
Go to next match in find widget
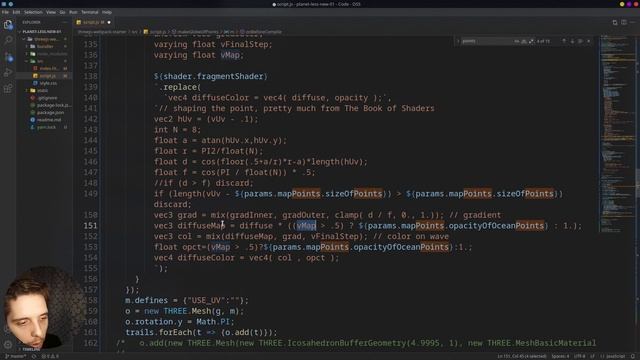572,41
